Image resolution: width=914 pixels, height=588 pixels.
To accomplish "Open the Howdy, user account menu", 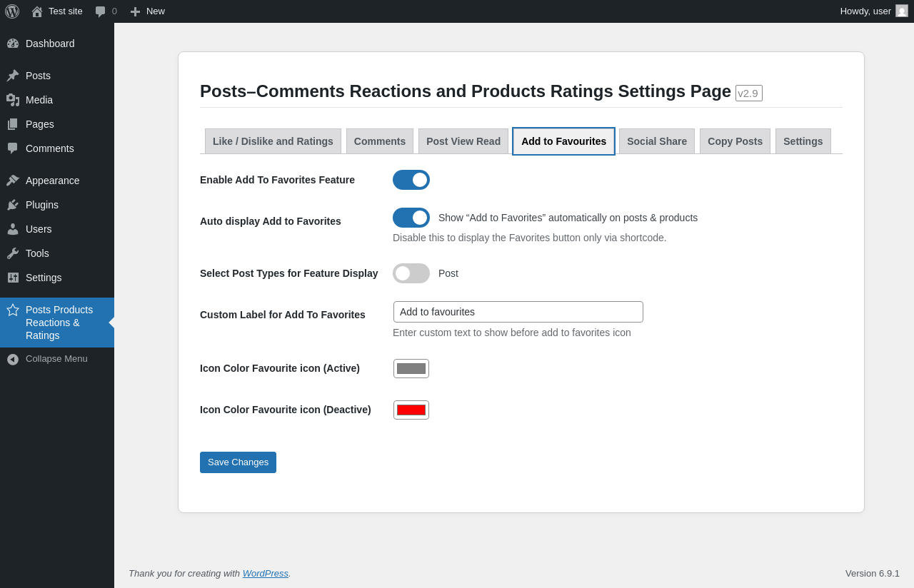I will (x=874, y=11).
